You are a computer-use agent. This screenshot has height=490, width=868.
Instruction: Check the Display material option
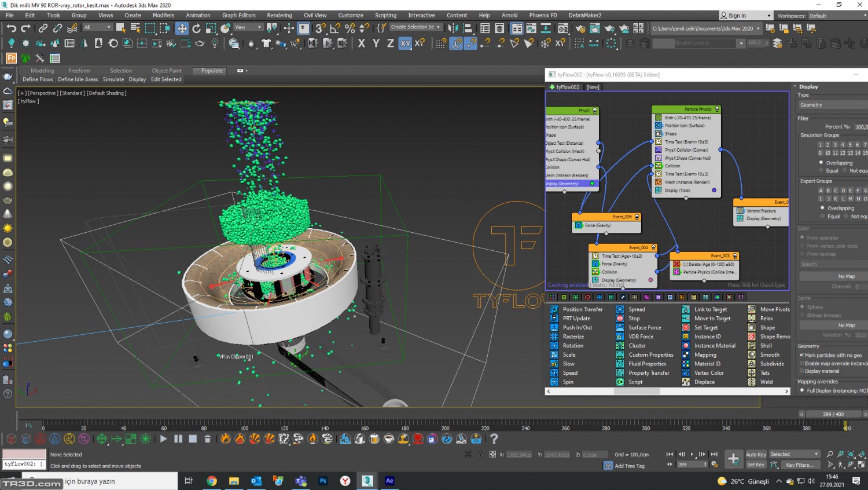coord(801,371)
